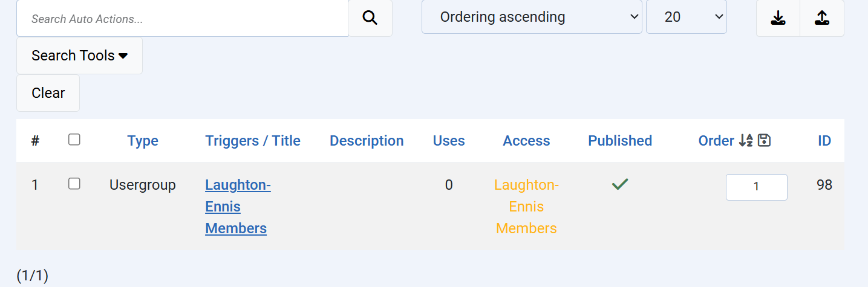Screen dimensions: 868x287
Task: Sort by Uses column header
Action: [x=449, y=141]
